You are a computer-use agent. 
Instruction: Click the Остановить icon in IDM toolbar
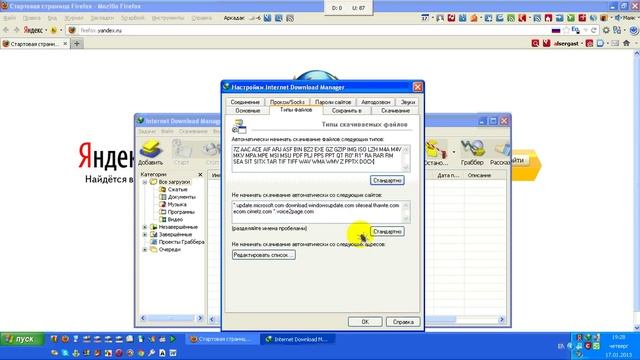coord(435,153)
